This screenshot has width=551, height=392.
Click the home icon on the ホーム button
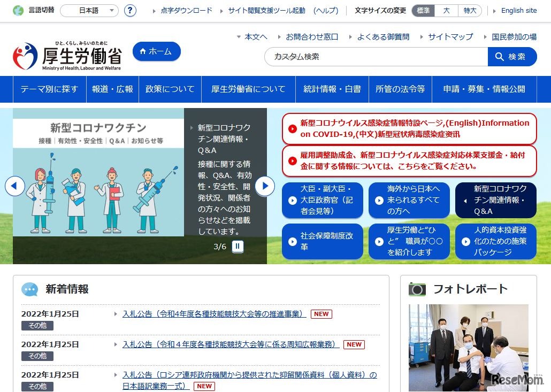point(141,52)
